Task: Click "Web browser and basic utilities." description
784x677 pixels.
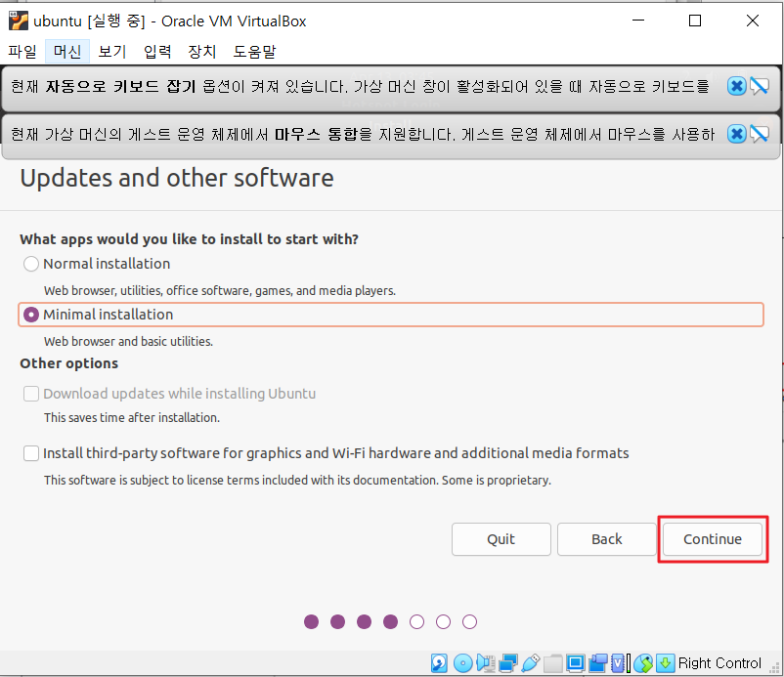Action: (128, 341)
